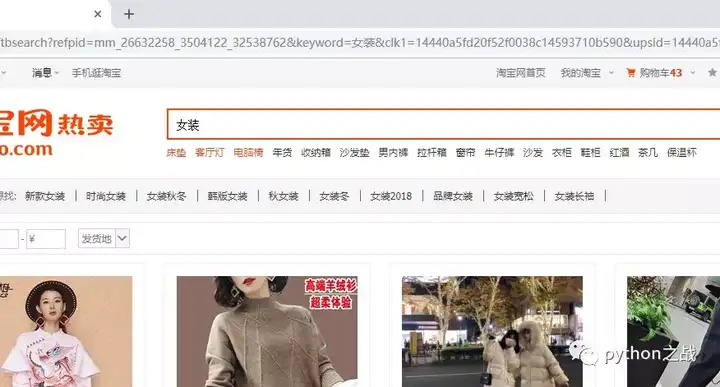This screenshot has width=720, height=387.
Task: Go to 淘宝网首页
Action: click(521, 73)
